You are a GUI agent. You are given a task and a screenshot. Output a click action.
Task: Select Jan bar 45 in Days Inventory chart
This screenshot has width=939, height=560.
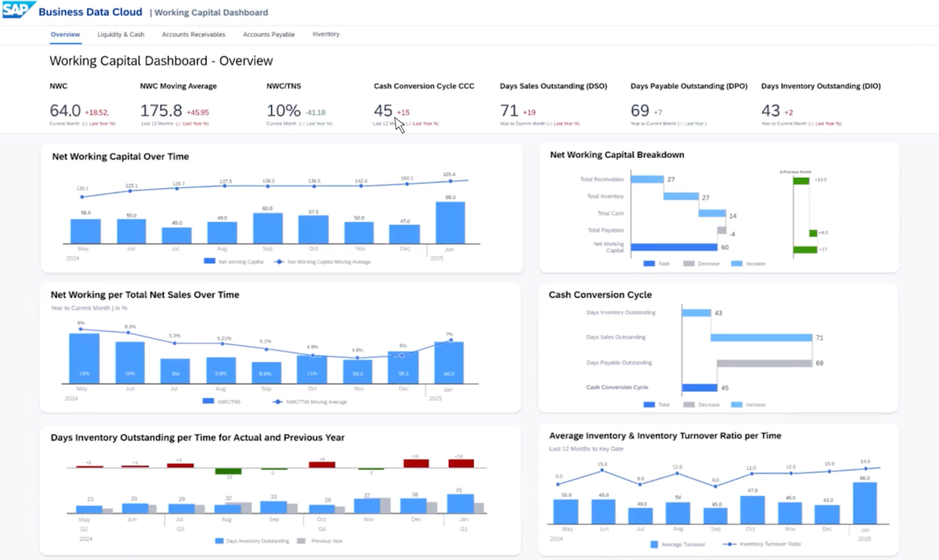click(x=460, y=504)
